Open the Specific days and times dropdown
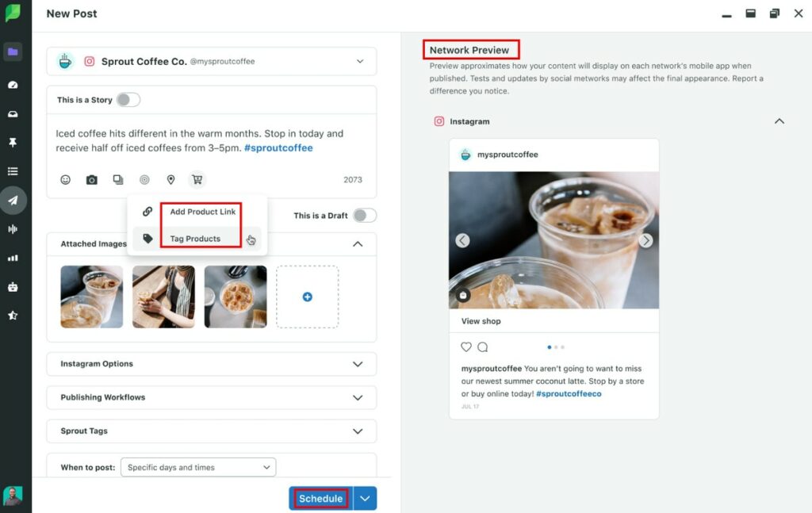 tap(198, 467)
